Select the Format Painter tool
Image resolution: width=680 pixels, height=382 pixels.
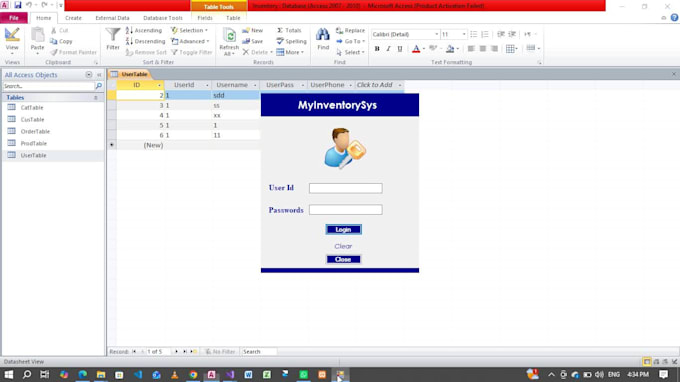tap(73, 52)
